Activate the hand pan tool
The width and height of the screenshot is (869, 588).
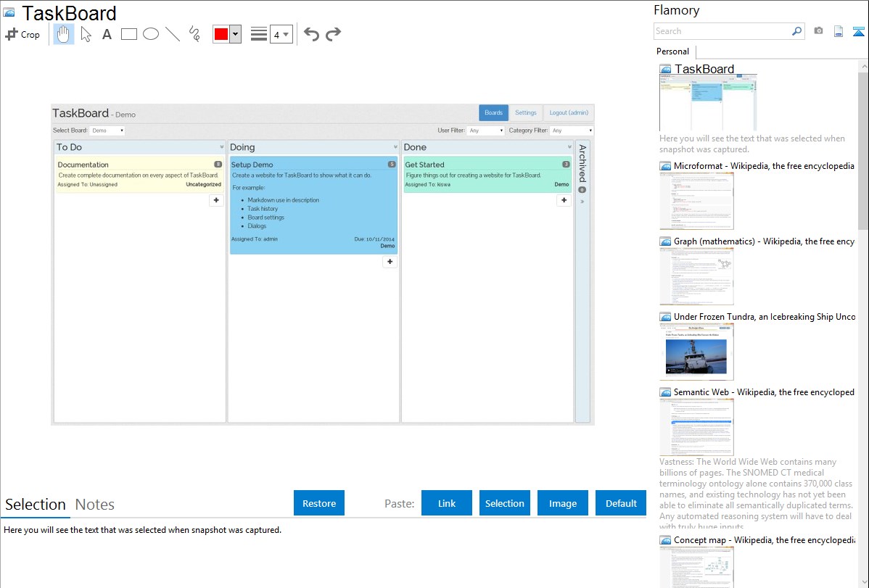(64, 34)
